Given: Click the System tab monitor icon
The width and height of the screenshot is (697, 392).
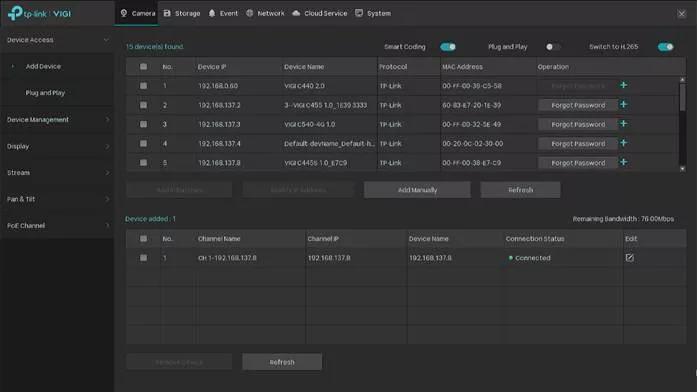Looking at the screenshot, I should [x=359, y=13].
